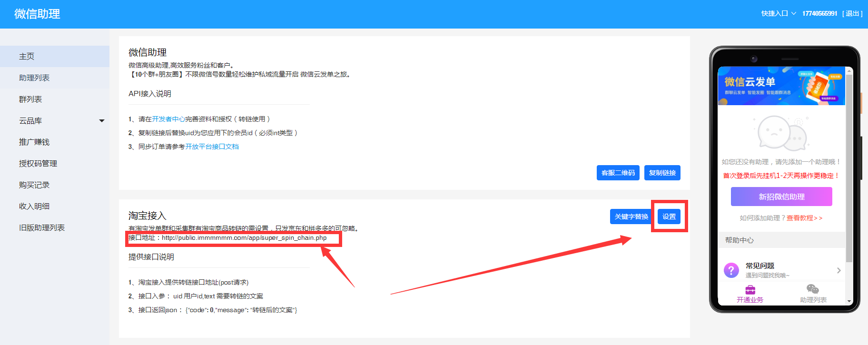Screen dimensions: 868x345
Task: Click the red text 首次登录后先挂机1-2天再操作更稳定
Action: tap(781, 176)
